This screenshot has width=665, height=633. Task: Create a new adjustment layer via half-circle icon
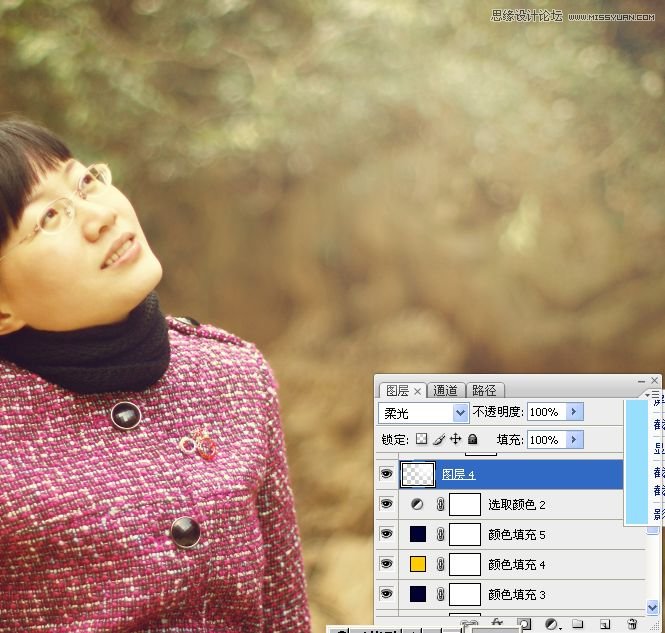point(551,624)
